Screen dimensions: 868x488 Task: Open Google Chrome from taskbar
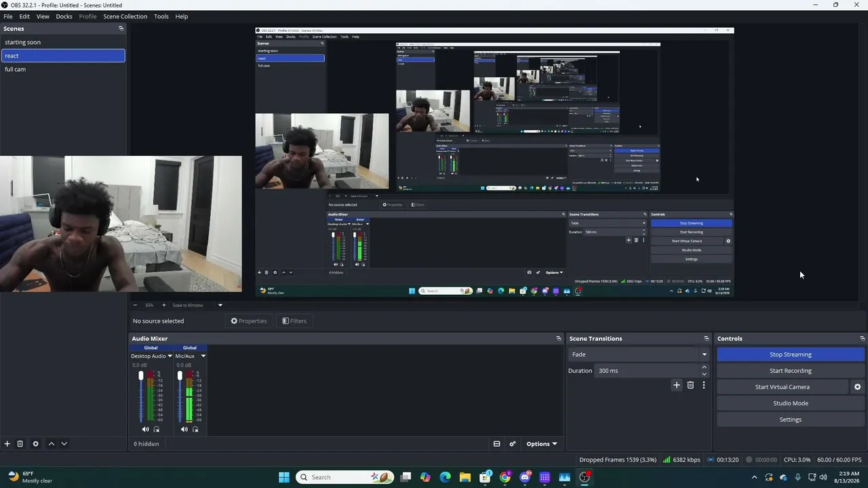(x=505, y=477)
